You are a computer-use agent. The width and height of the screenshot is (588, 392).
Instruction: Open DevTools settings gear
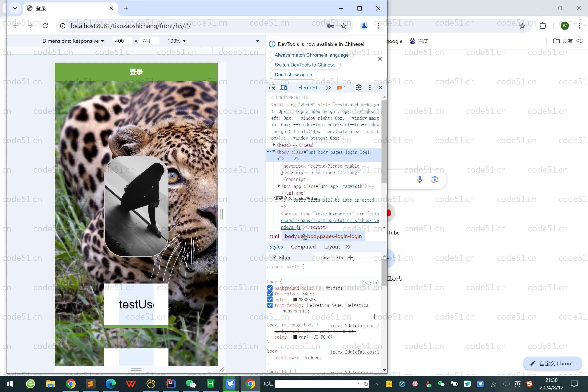click(x=358, y=87)
